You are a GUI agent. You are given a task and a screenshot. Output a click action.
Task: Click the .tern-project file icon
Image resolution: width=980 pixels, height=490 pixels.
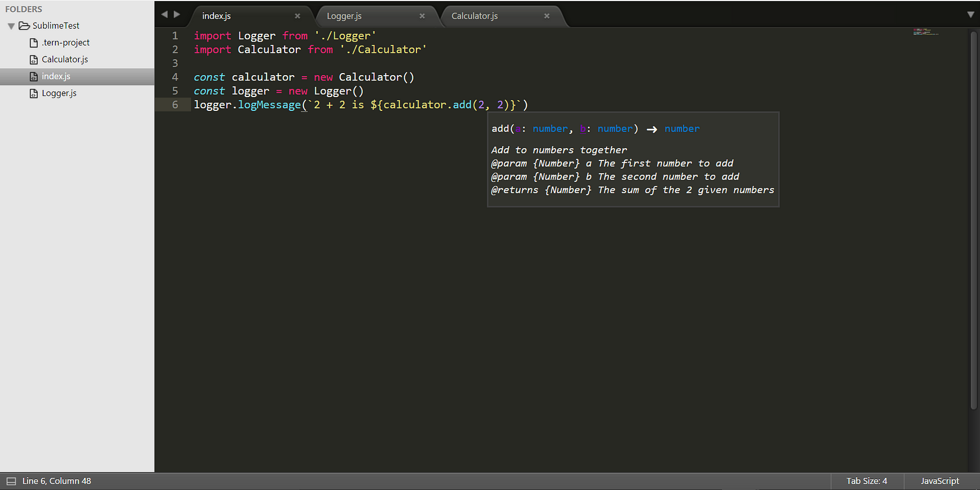point(34,43)
